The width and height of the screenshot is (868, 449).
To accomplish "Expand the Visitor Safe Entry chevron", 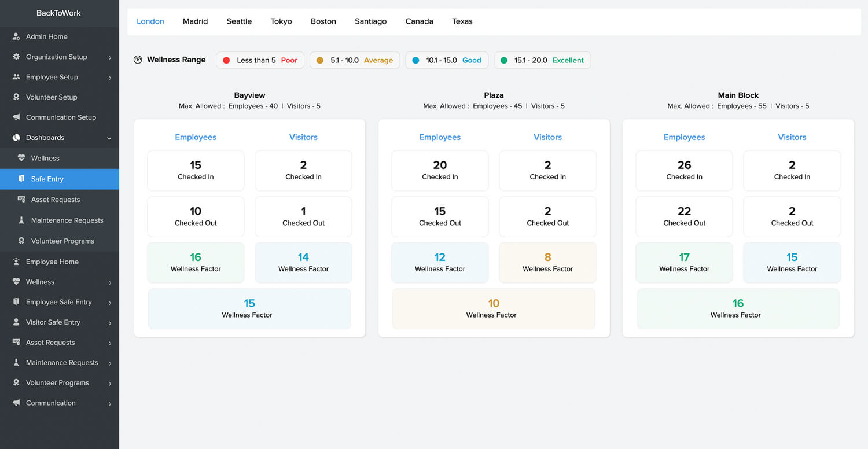I will [x=109, y=323].
